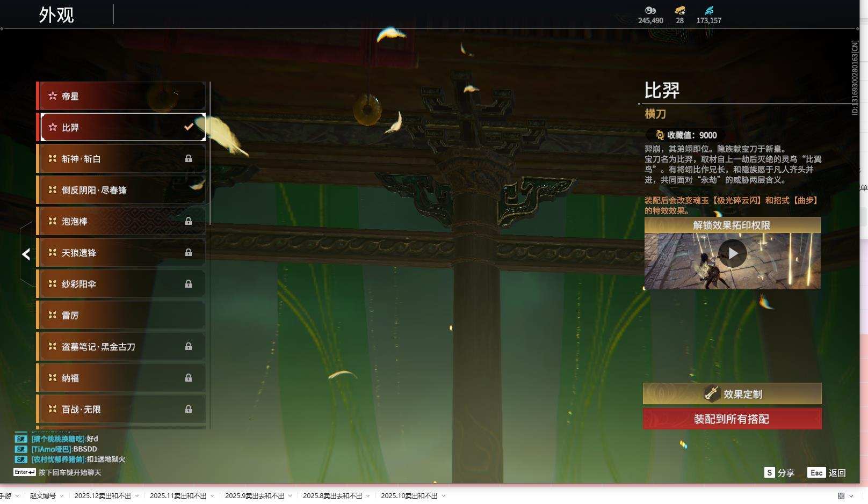
Task: Switch to the 2025.11卖出和不出 sheet tab
Action: [178, 496]
